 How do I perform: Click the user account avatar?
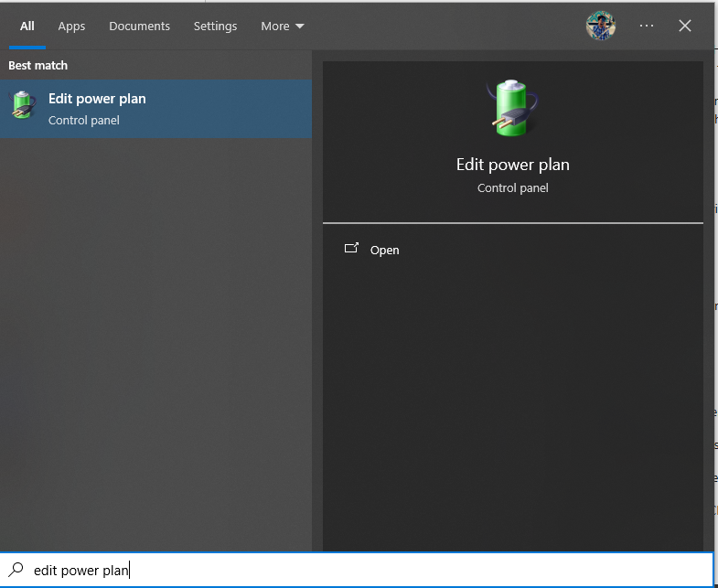click(x=600, y=26)
